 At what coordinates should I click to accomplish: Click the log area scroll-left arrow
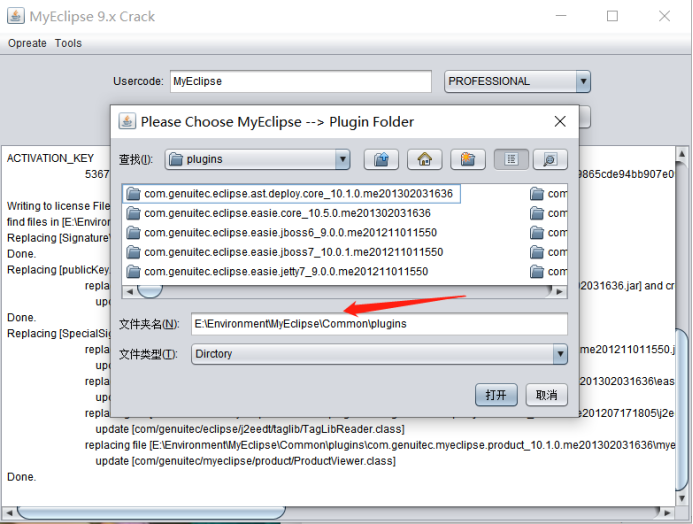[8, 513]
